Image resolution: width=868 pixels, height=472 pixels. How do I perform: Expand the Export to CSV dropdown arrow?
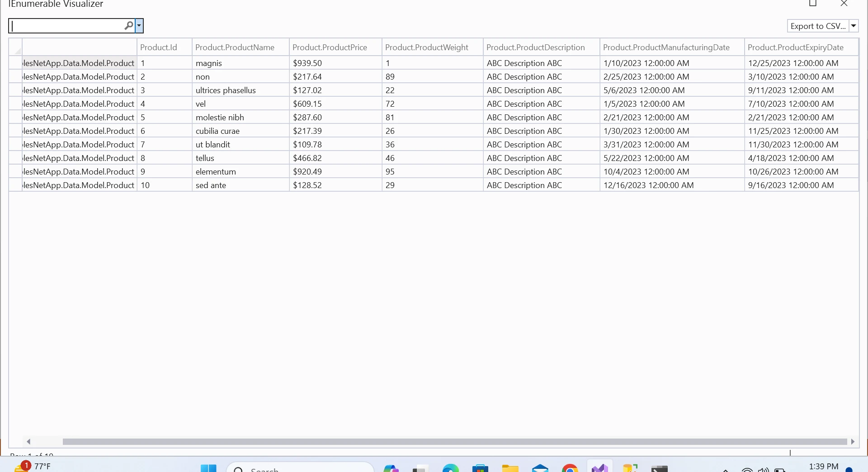[854, 26]
